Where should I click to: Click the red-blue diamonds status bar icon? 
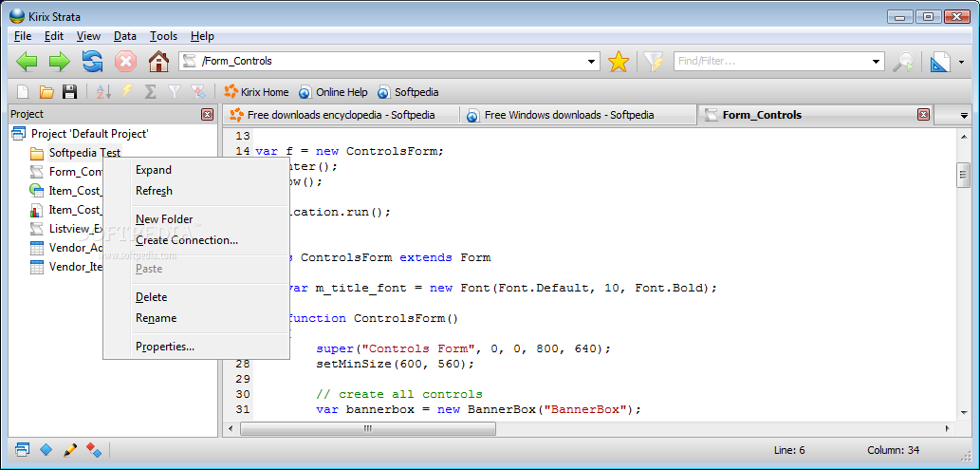click(94, 449)
